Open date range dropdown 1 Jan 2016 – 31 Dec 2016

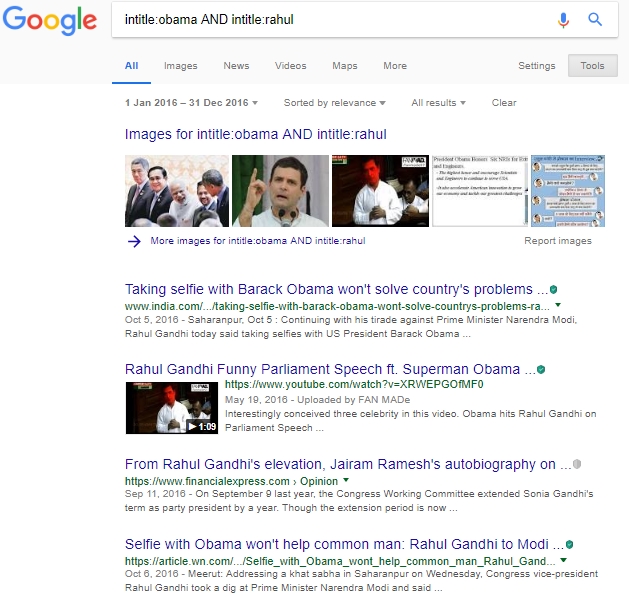(191, 103)
